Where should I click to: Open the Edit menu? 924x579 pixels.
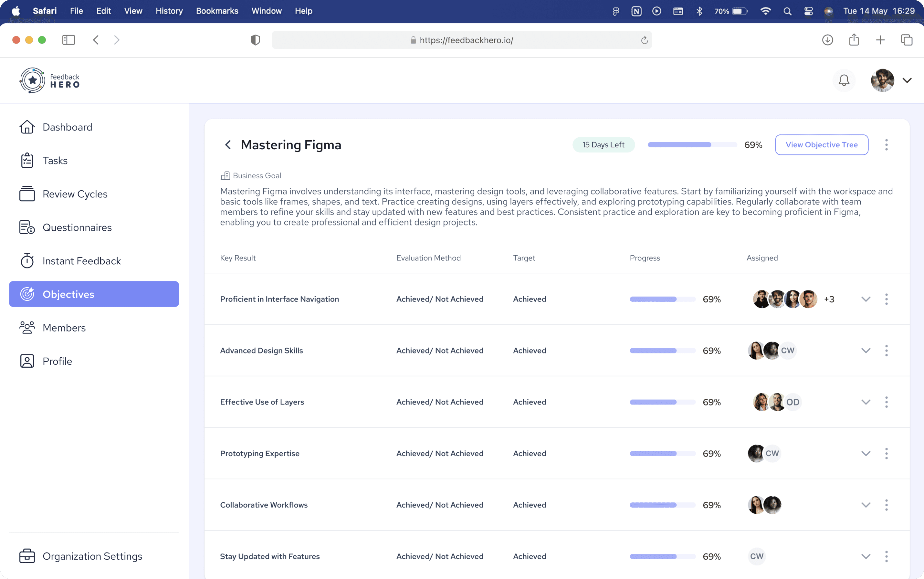coord(103,11)
